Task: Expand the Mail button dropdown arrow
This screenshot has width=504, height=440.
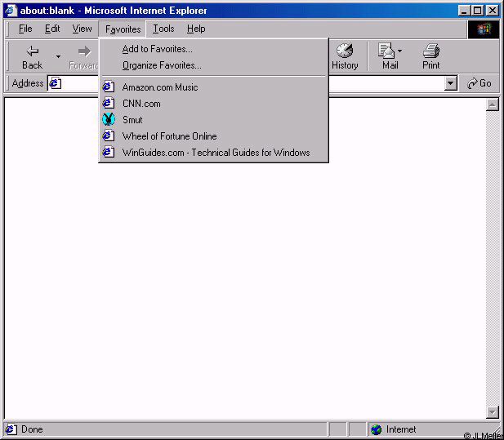Action: coord(399,51)
